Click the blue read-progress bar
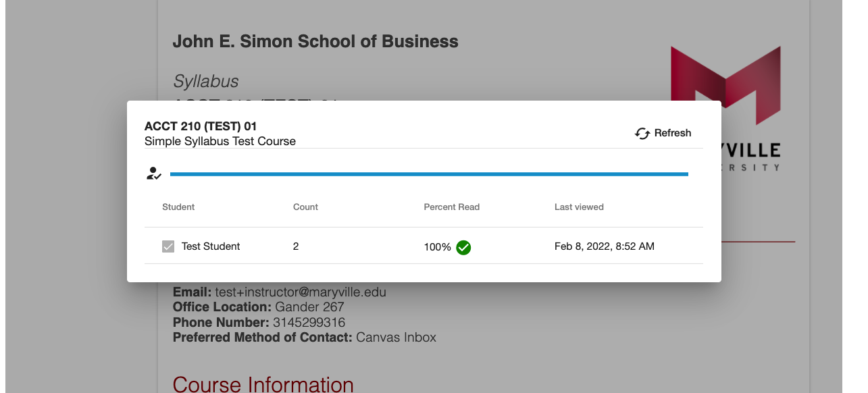868x393 pixels. (x=429, y=174)
